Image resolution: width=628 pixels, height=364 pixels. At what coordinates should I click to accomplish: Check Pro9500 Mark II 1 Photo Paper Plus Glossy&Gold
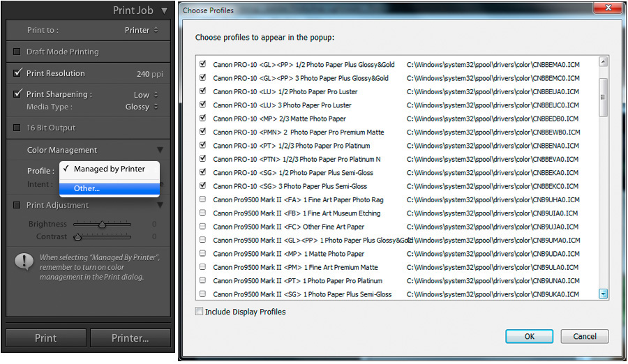click(x=202, y=240)
